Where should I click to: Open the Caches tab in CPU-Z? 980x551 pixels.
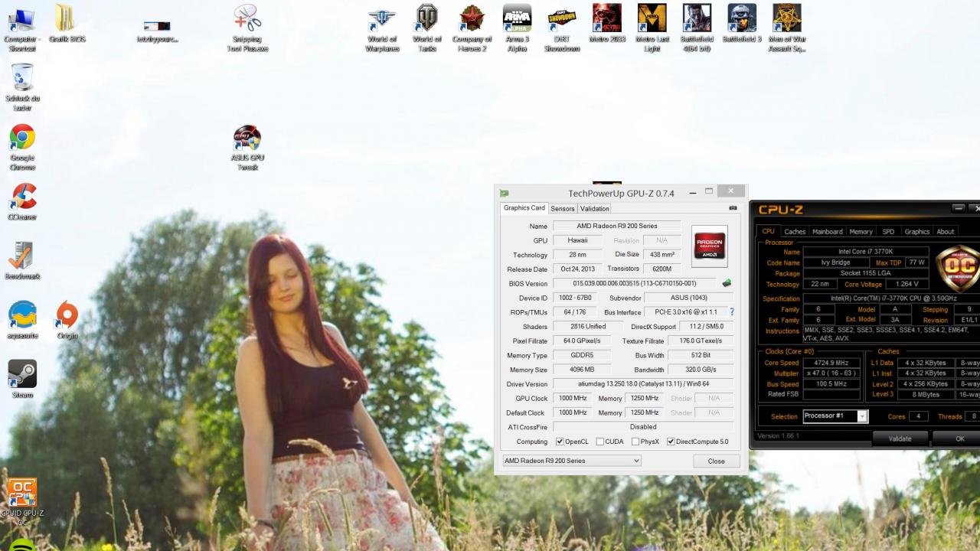click(x=795, y=231)
